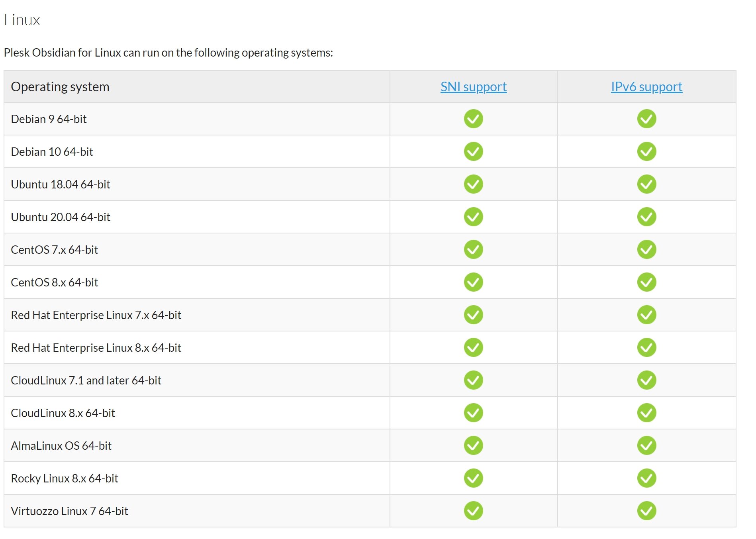This screenshot has height=539, width=756.
Task: Click SNI checkmark for Rocky Linux 8.x
Action: coord(473,478)
